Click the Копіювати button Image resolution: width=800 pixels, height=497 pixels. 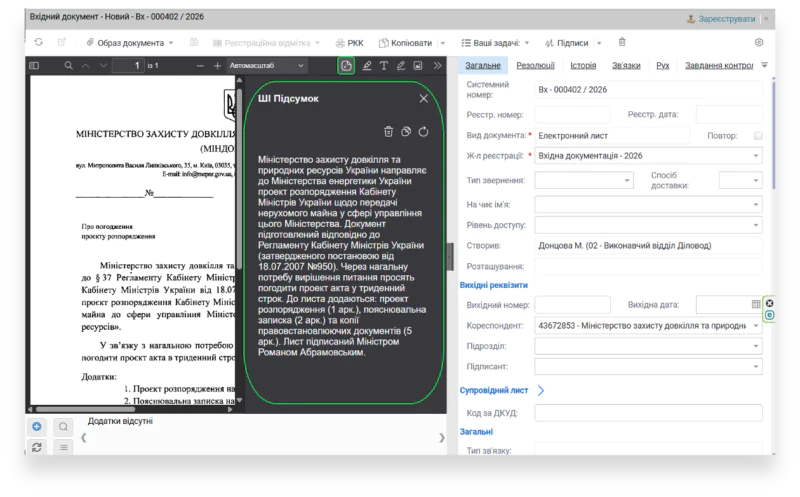tap(406, 43)
